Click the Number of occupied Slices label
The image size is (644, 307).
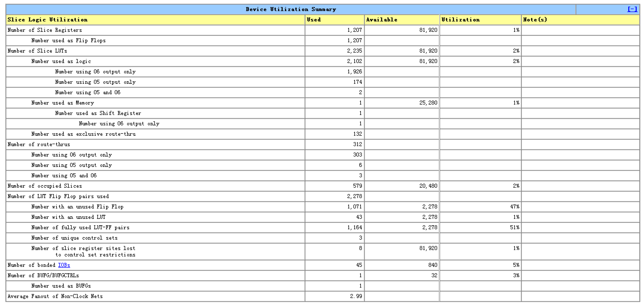[x=45, y=186]
